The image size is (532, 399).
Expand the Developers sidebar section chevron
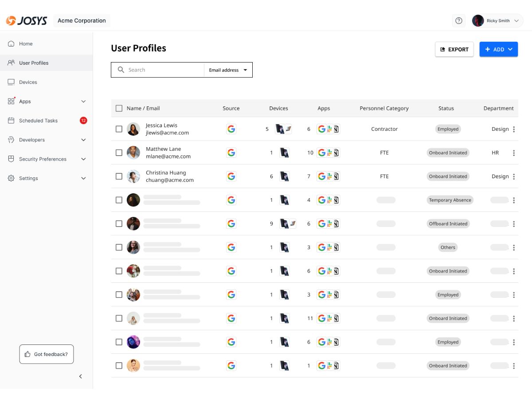83,140
